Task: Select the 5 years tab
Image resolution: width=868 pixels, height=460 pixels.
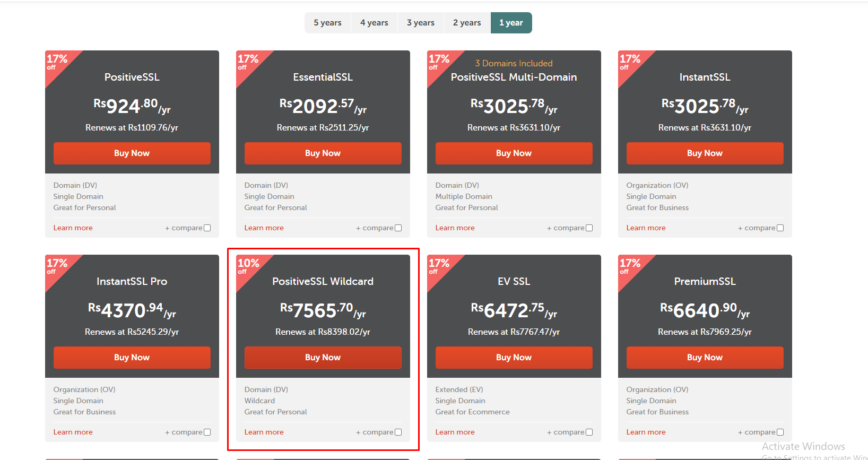Action: (327, 23)
